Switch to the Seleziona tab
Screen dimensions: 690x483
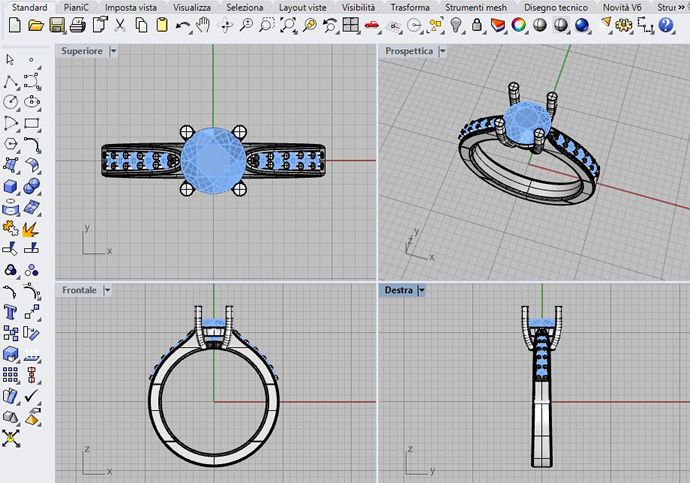point(245,7)
